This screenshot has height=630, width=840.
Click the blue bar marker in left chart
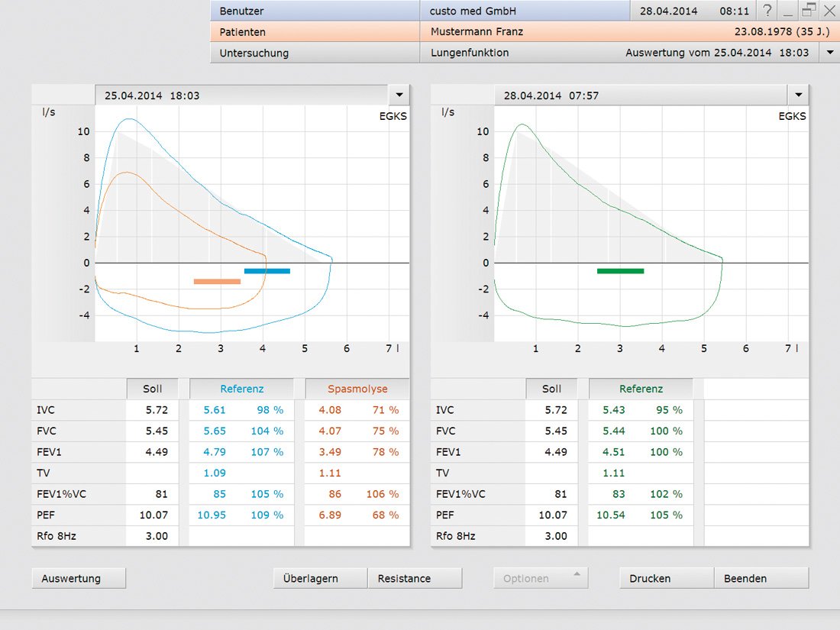tap(267, 271)
